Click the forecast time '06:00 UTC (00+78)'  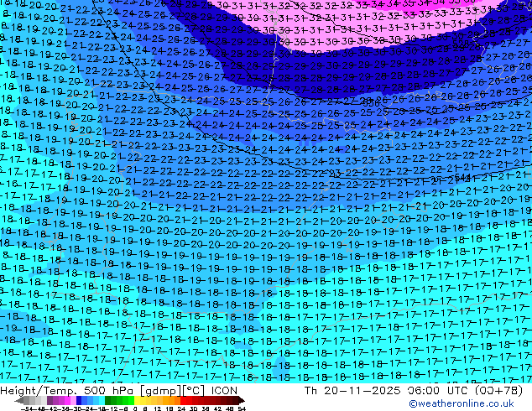coord(465,391)
